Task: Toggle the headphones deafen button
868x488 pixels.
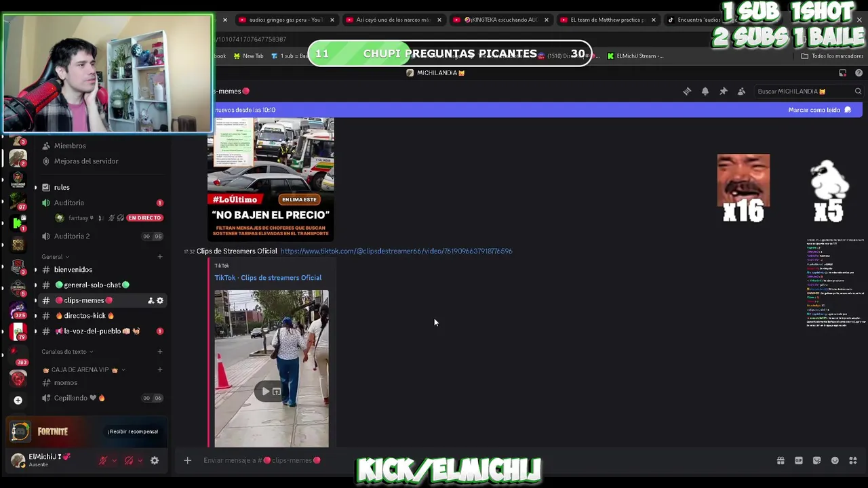Action: [x=129, y=460]
